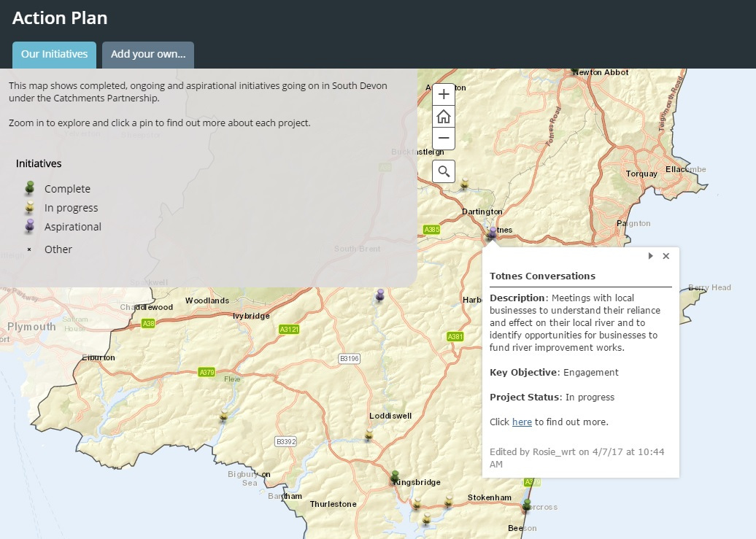This screenshot has height=539, width=756.
Task: Zoom in the map with plus button
Action: 444,95
